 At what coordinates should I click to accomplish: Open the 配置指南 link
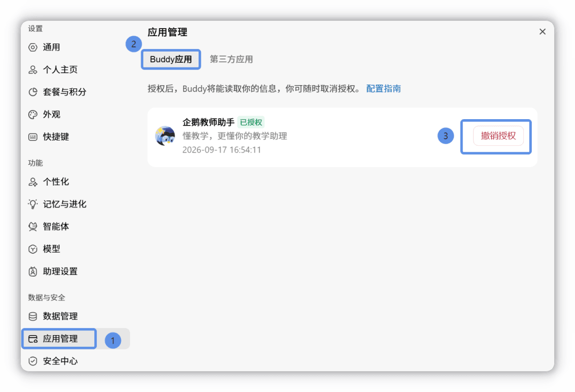(383, 89)
